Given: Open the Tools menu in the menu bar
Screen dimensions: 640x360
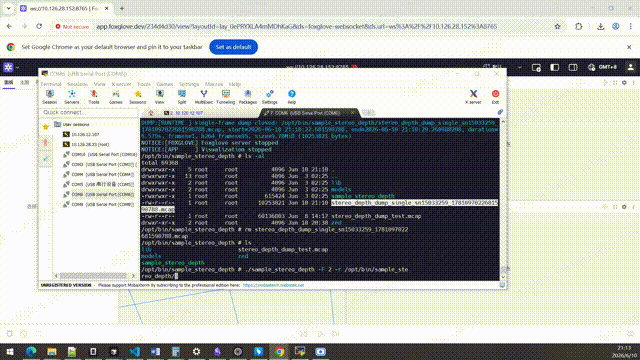Looking at the screenshot, I should point(144,84).
